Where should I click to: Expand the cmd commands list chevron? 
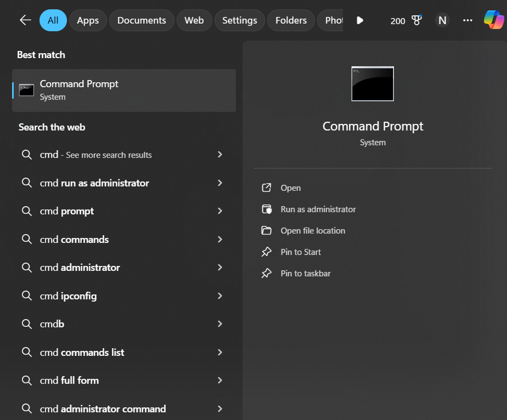coord(220,352)
